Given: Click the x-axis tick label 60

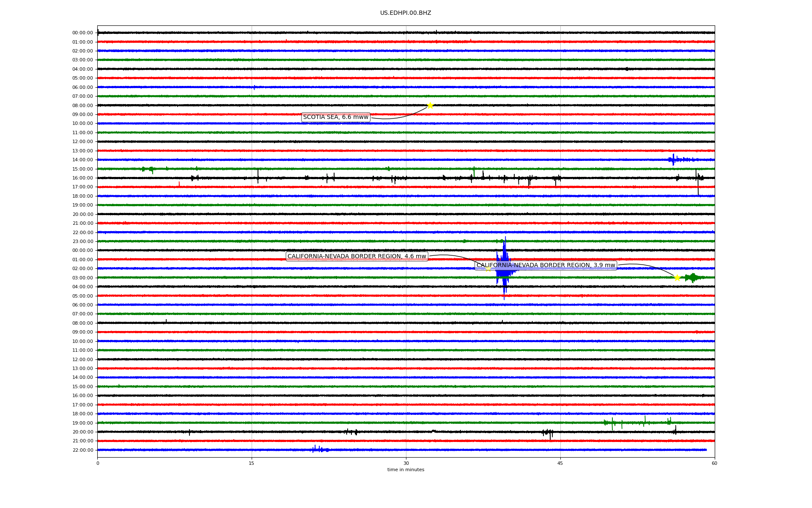Looking at the screenshot, I should [x=714, y=463].
